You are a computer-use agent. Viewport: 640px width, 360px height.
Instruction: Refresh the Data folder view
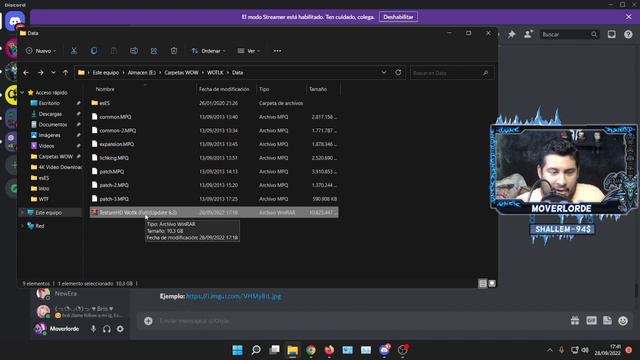click(x=398, y=73)
